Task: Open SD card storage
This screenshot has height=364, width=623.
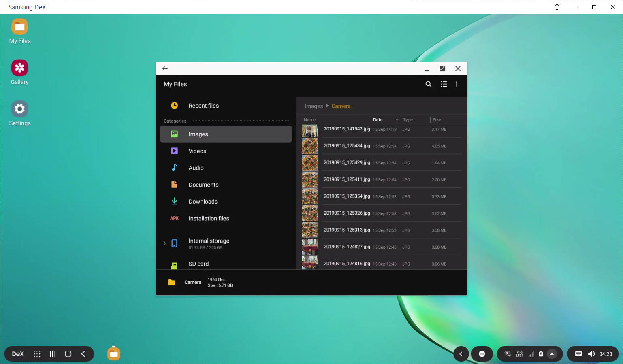Action: (226, 264)
